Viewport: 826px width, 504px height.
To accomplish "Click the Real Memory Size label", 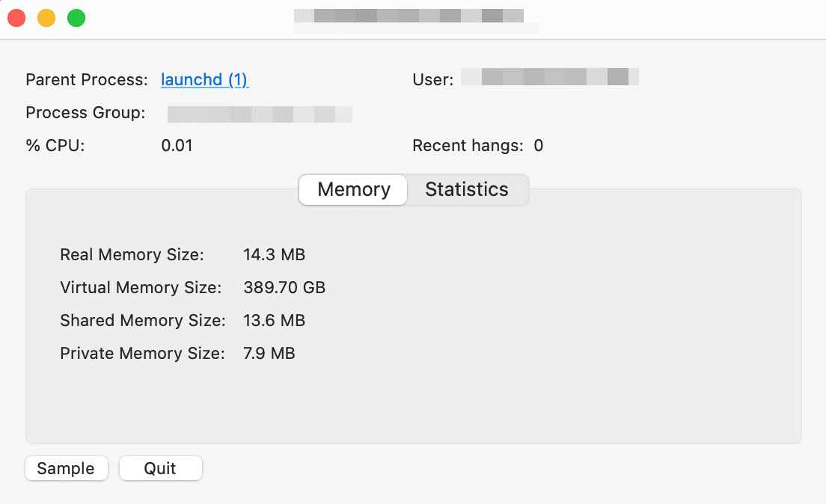I will tap(132, 255).
